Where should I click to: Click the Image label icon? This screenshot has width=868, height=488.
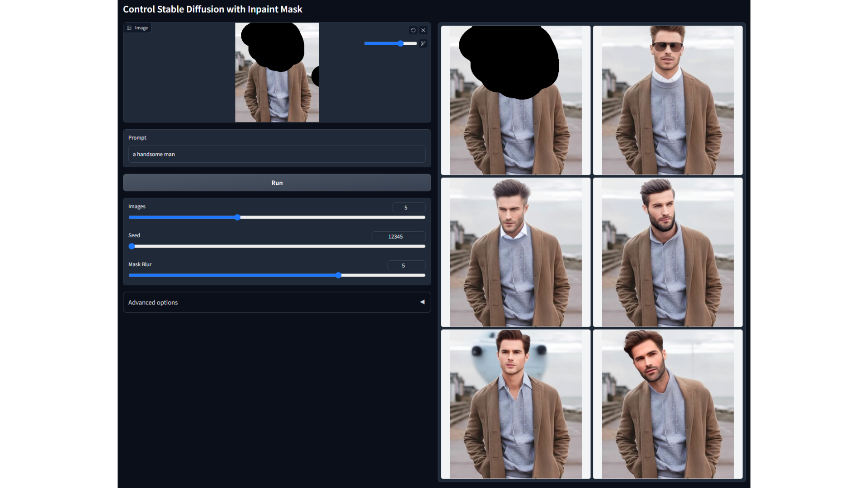pos(129,28)
